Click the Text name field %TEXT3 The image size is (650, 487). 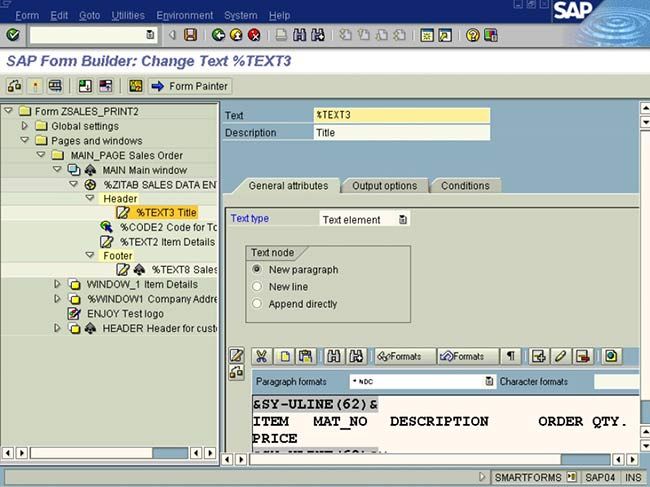(x=402, y=115)
